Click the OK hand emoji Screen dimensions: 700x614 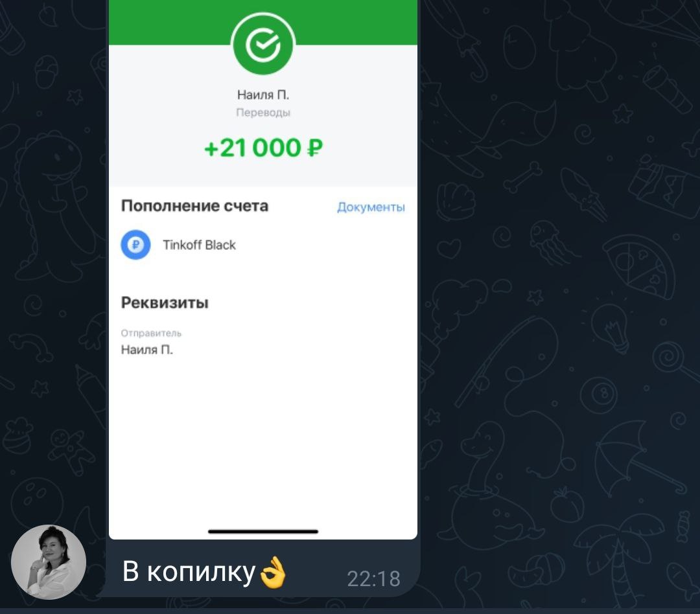pyautogui.click(x=273, y=572)
